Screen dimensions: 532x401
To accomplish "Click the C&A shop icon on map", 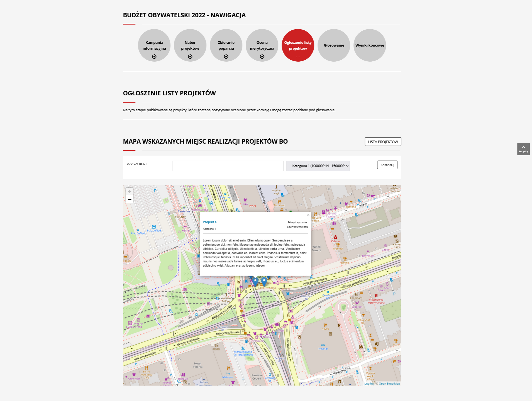I will [245, 200].
